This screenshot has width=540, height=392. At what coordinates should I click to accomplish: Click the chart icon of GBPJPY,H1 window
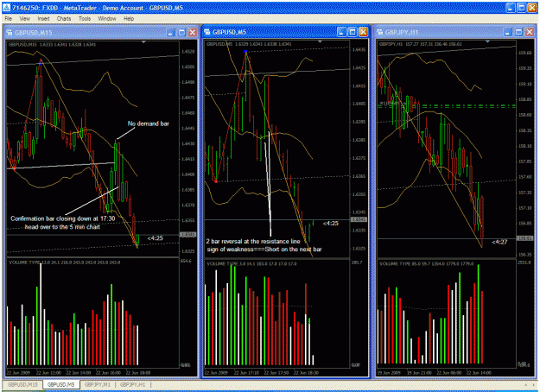point(380,32)
